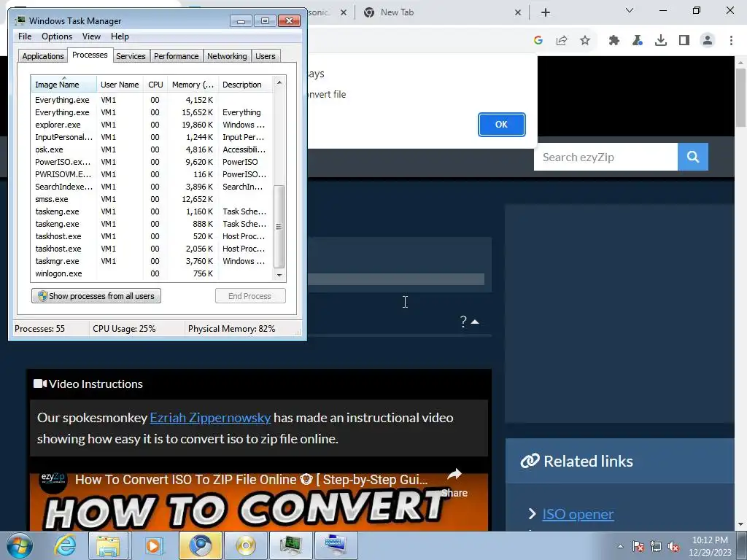
Task: Select the PowerISO.ex... process row
Action: click(x=152, y=162)
